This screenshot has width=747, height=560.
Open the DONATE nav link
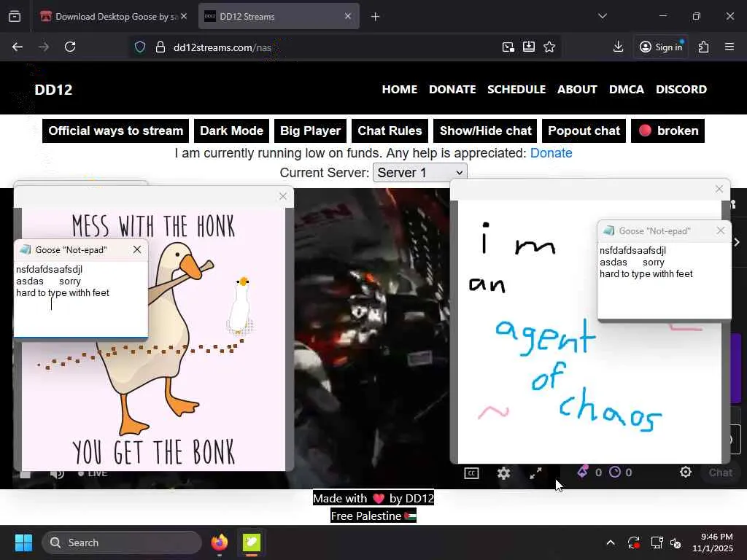(452, 90)
